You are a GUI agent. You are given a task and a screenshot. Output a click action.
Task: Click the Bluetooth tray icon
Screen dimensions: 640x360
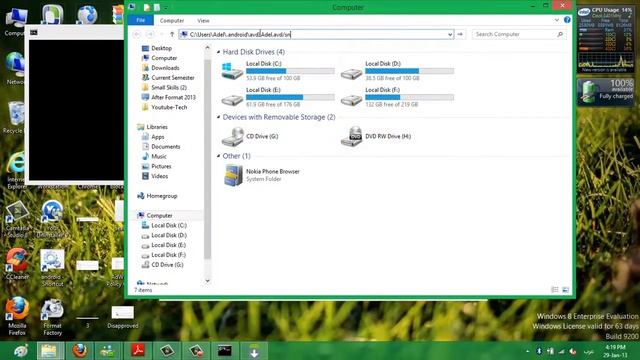coord(539,351)
